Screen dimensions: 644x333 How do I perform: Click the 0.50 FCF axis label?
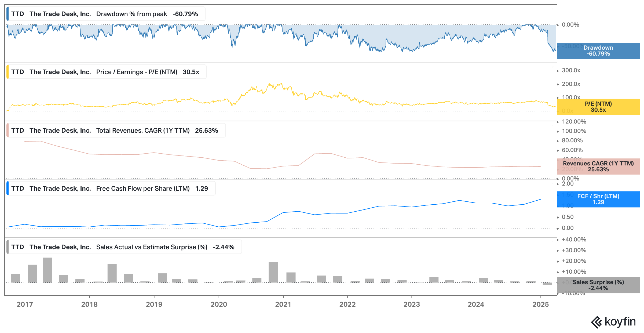point(568,217)
